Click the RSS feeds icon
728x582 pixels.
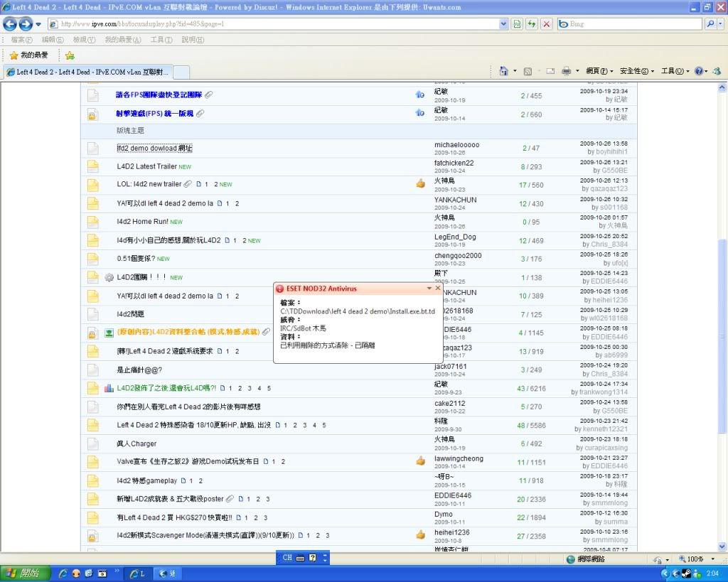pyautogui.click(x=528, y=71)
